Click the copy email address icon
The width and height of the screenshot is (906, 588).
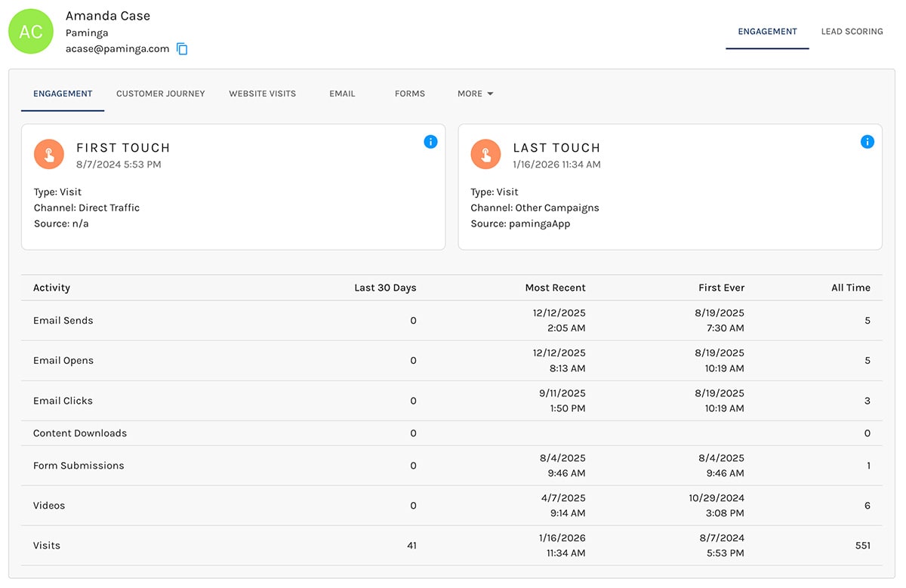click(181, 48)
